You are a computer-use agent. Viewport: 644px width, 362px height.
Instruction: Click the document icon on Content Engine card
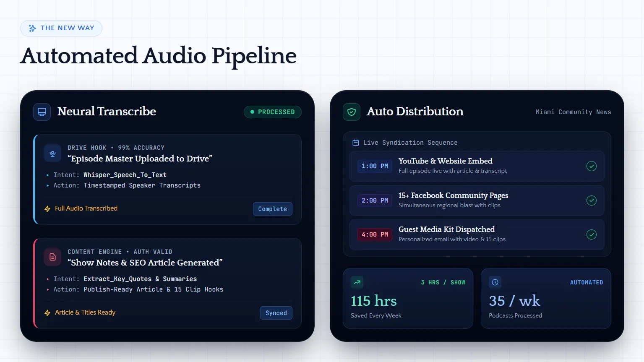[x=52, y=257]
